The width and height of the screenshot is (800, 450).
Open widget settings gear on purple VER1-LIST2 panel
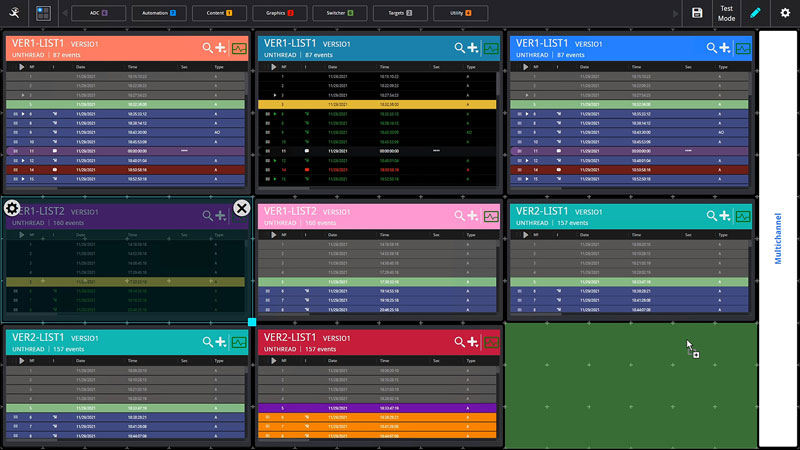click(x=12, y=208)
